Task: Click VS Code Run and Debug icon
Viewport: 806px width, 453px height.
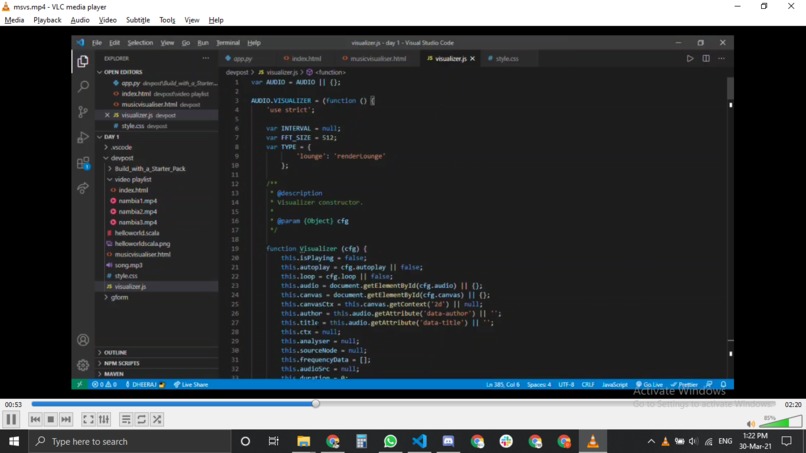Action: pos(83,137)
